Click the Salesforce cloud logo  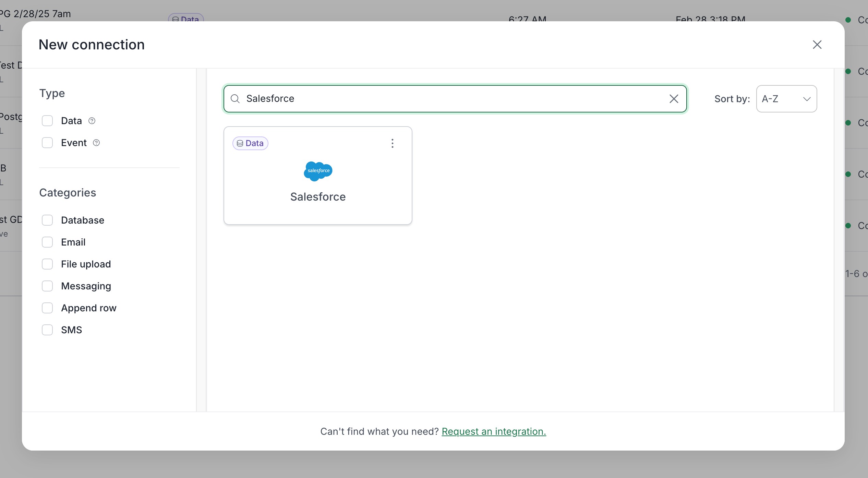pyautogui.click(x=318, y=171)
